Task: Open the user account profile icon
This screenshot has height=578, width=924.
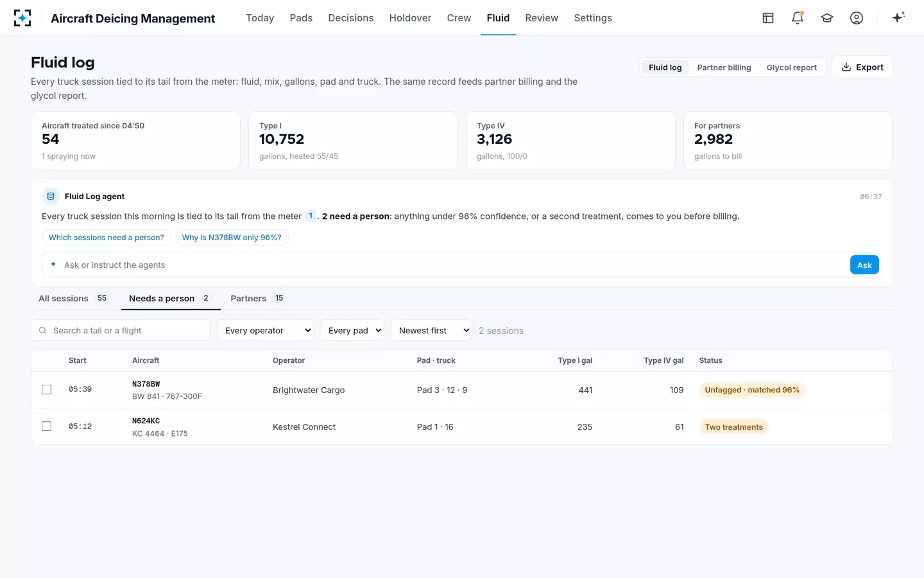Action: point(857,18)
